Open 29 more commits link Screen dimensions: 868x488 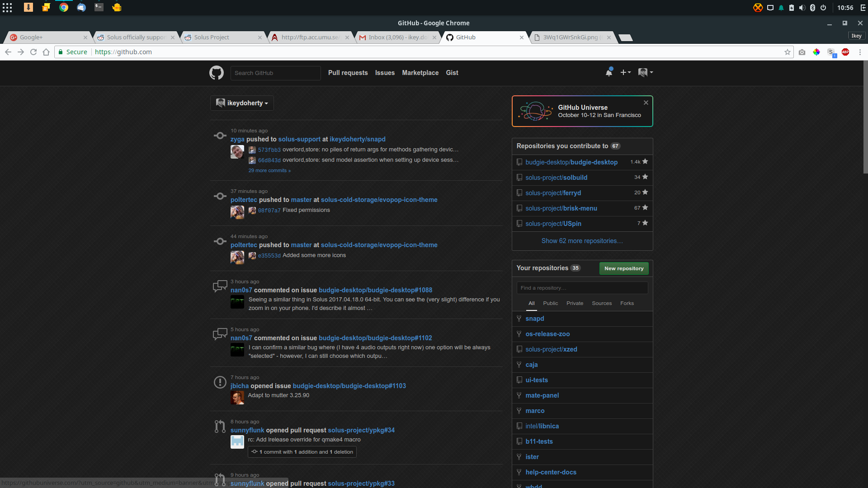[269, 170]
